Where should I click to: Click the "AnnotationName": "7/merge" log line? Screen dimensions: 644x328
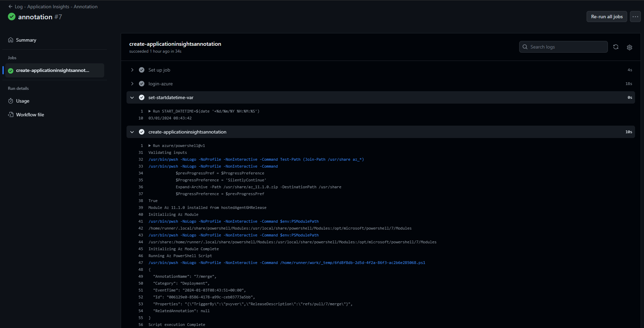point(185,276)
